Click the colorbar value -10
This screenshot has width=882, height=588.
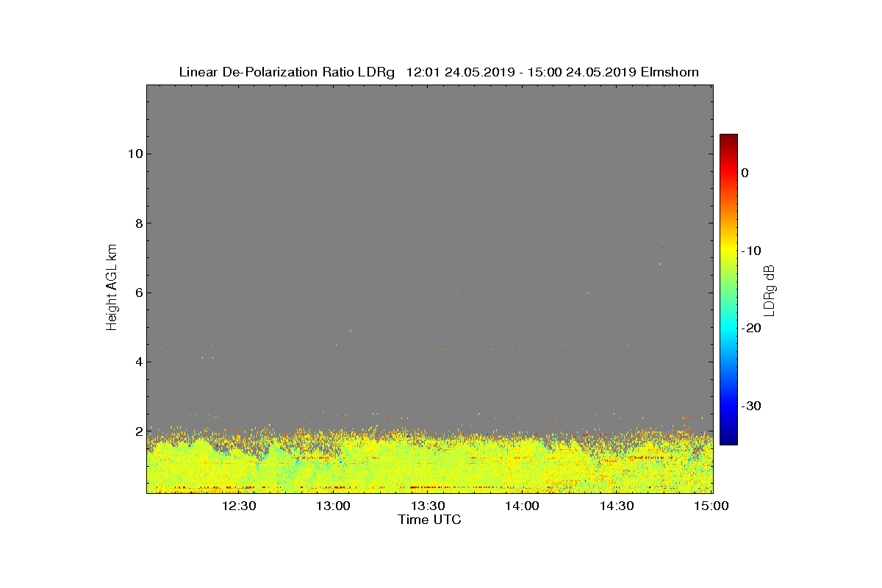(750, 251)
